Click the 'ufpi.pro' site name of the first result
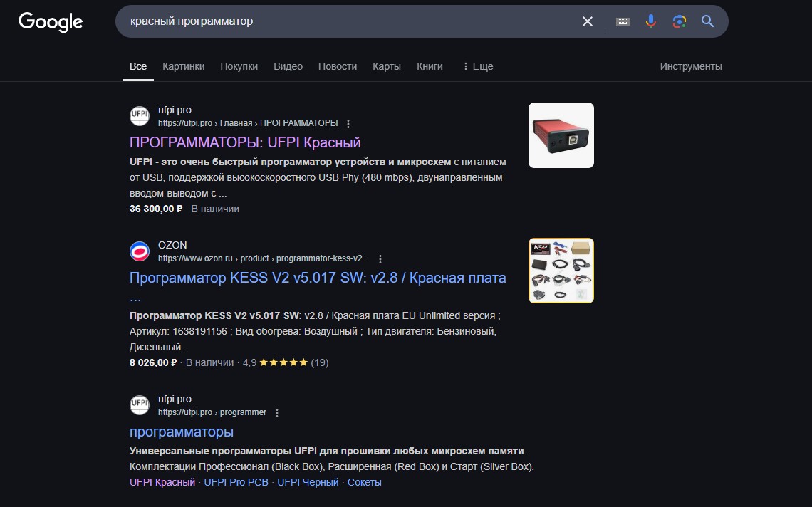812x507 pixels. (x=175, y=110)
